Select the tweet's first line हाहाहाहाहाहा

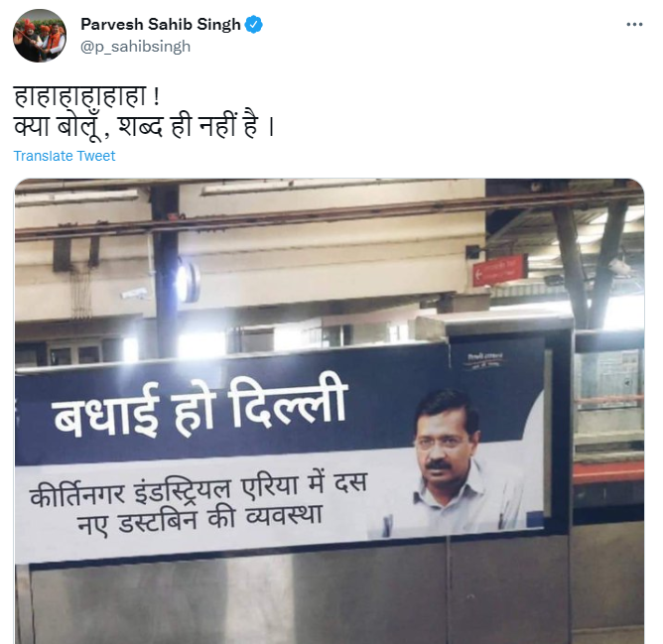[x=80, y=97]
